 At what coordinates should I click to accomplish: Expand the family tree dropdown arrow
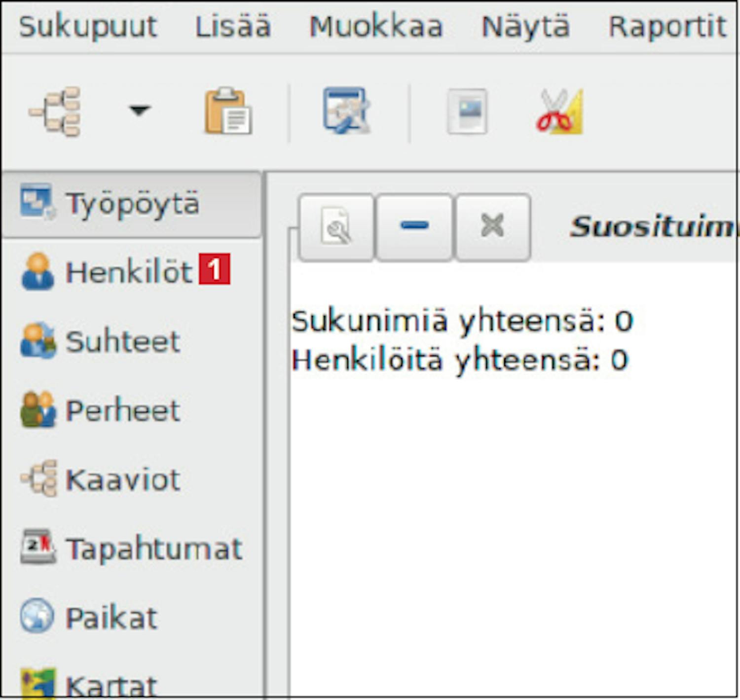tap(139, 110)
